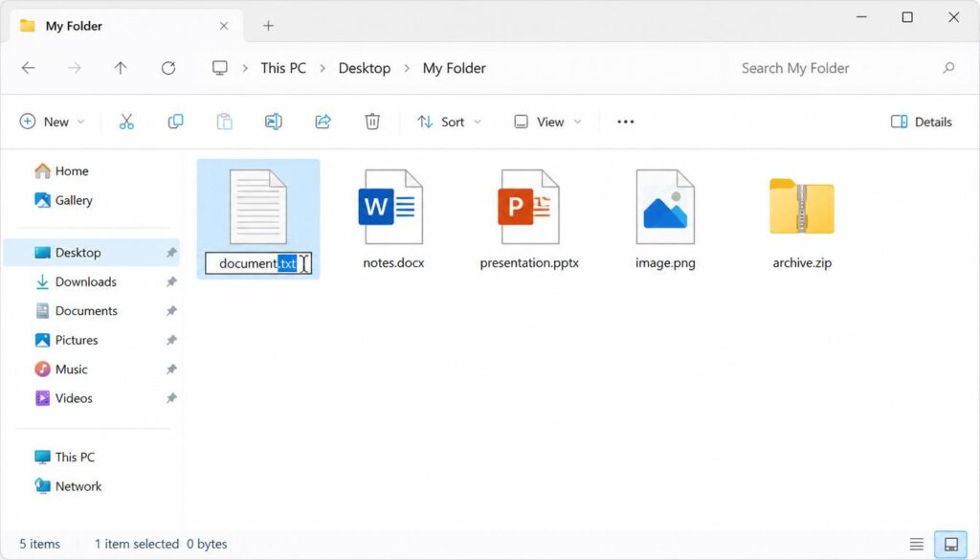Close the My Folder tab

pos(224,26)
